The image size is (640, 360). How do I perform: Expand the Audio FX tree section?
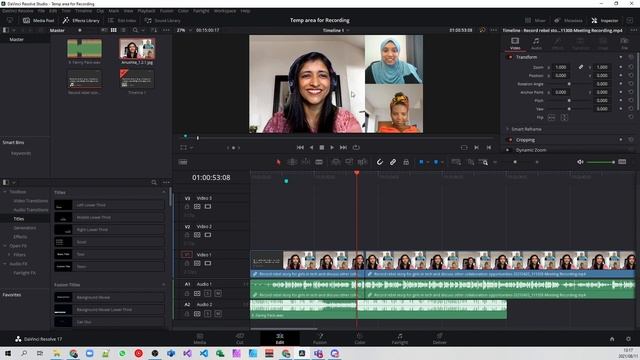pyautogui.click(x=5, y=264)
